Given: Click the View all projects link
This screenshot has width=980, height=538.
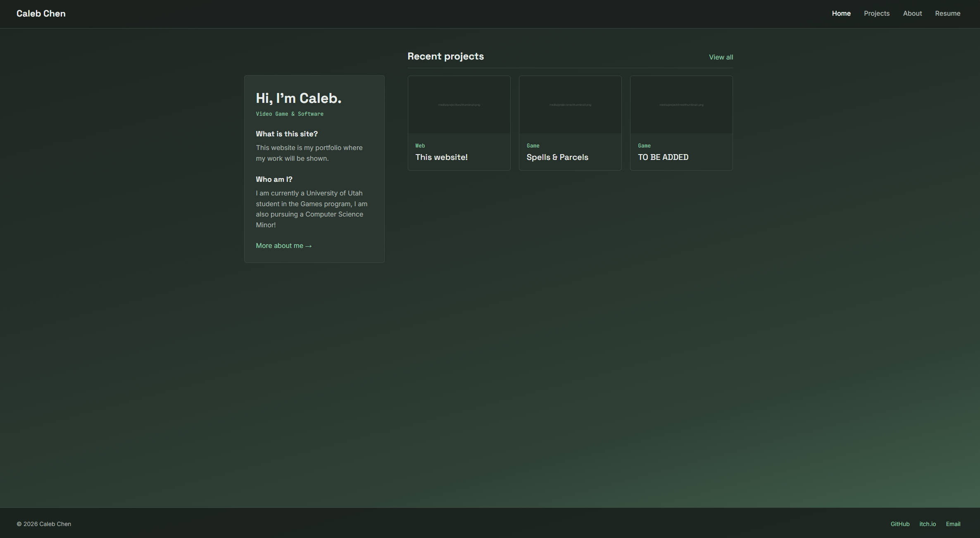Looking at the screenshot, I should tap(721, 57).
